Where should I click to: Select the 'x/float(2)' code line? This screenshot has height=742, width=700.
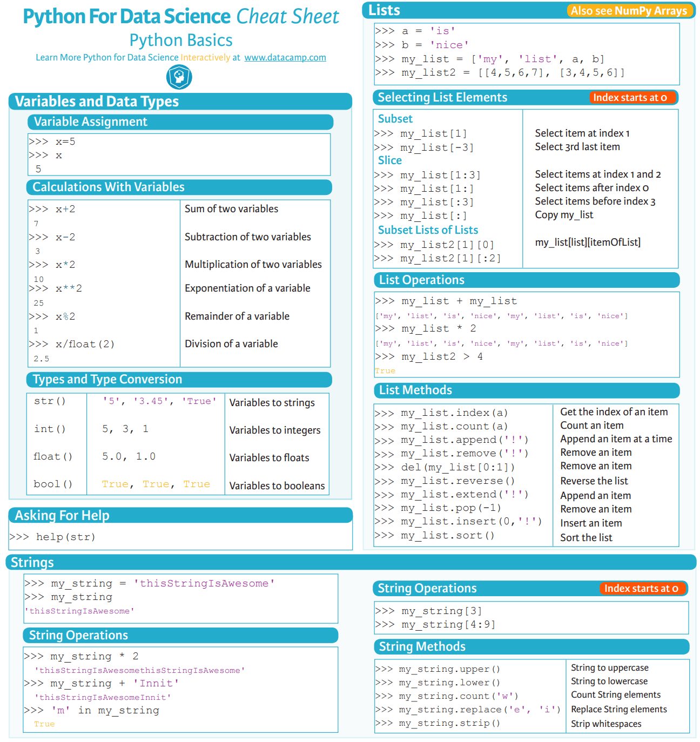point(72,344)
